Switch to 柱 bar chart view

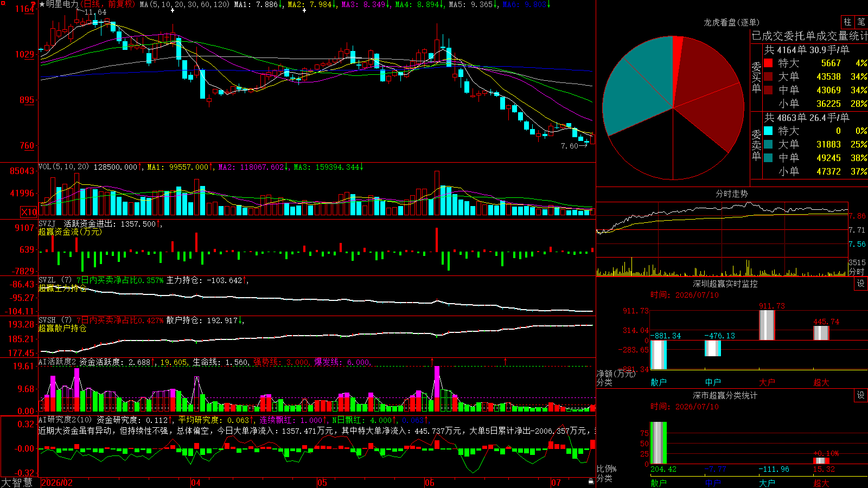click(847, 22)
